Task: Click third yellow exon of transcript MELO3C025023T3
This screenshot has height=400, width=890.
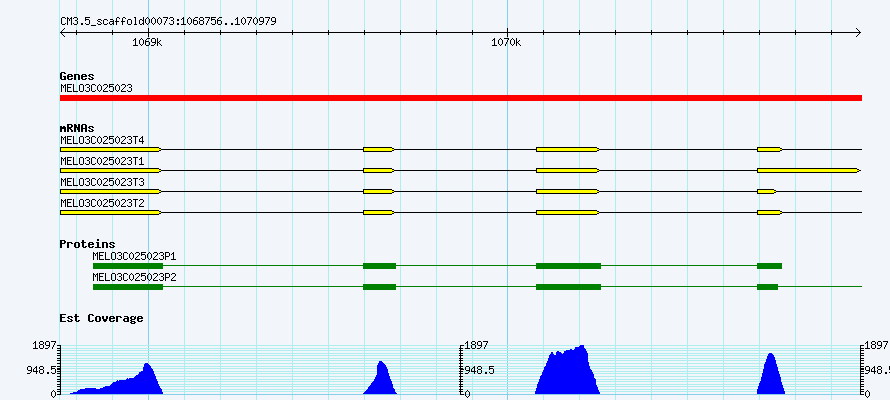Action: 568,191
